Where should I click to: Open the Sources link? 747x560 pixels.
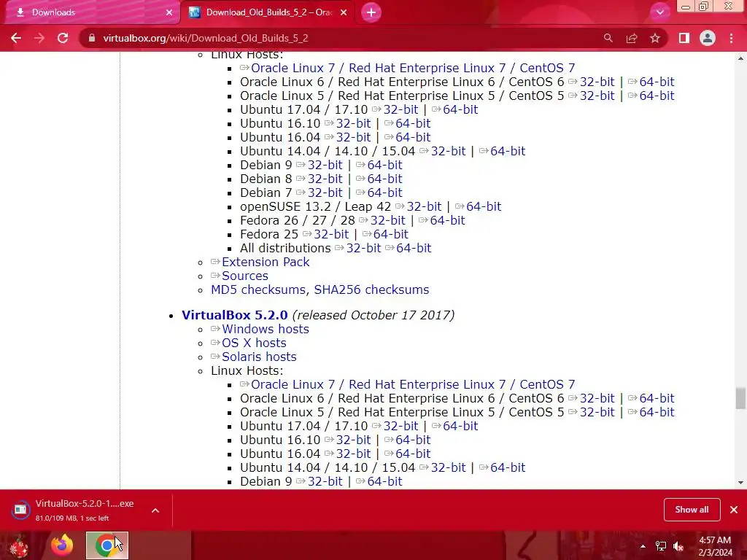click(x=245, y=276)
